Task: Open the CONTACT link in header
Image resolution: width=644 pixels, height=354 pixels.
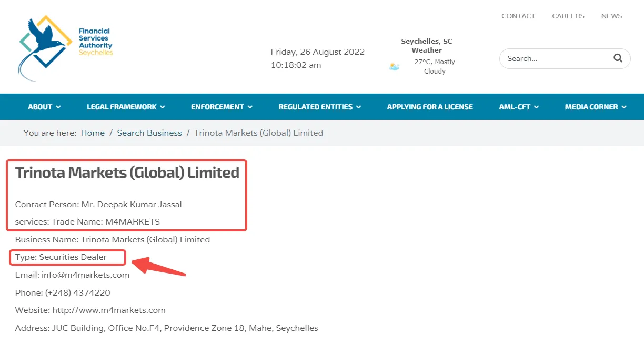Action: pyautogui.click(x=518, y=16)
